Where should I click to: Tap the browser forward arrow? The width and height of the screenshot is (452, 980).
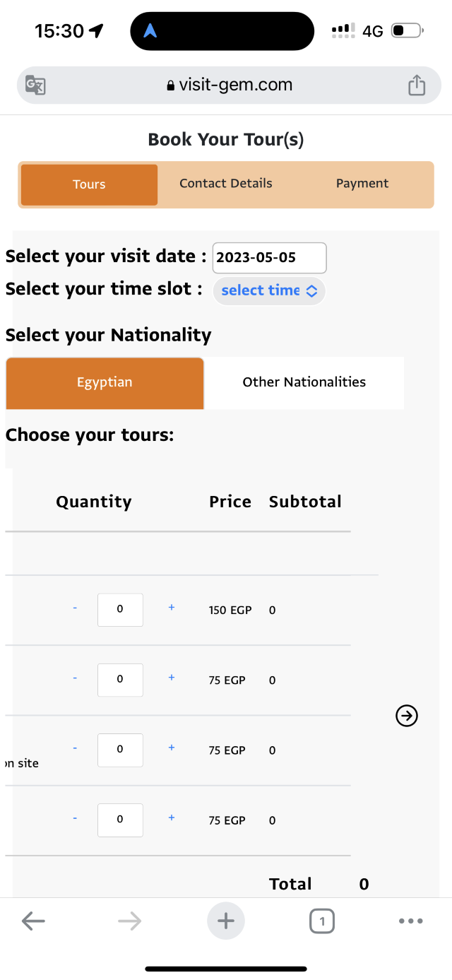[130, 921]
